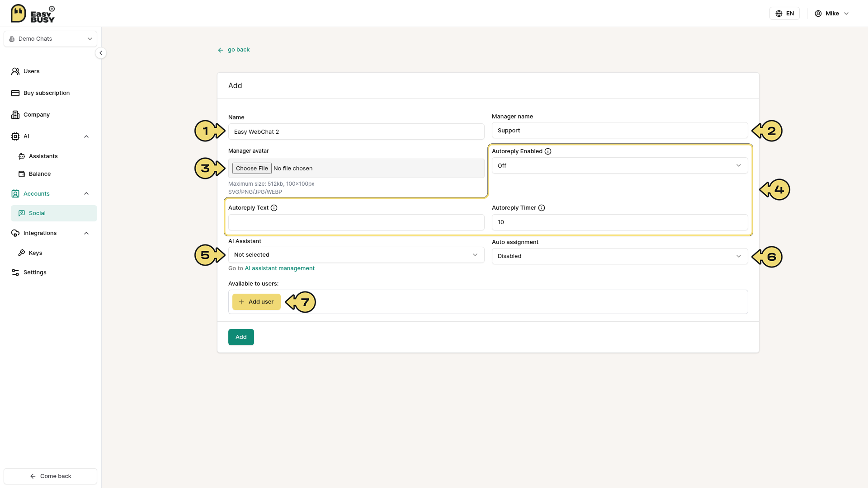
Task: Open the Assistants menu item
Action: click(x=54, y=156)
